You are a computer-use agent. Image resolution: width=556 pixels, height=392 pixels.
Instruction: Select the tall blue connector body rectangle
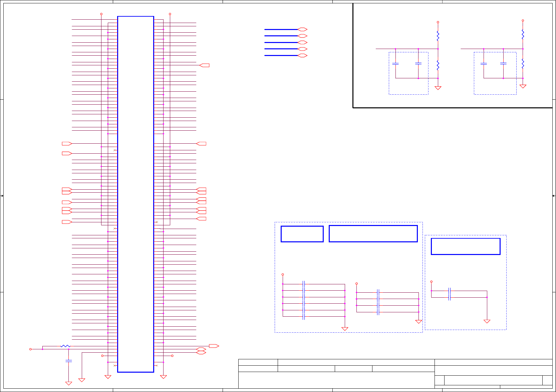[135, 194]
